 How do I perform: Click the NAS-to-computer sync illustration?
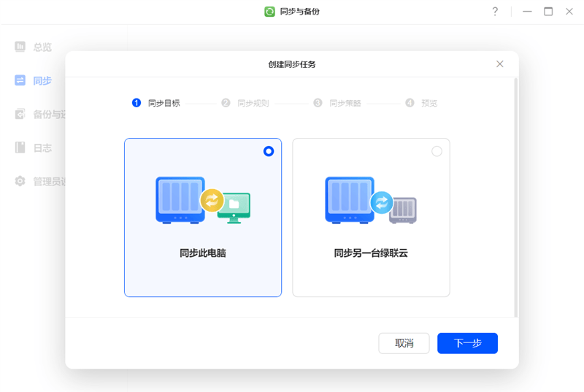[203, 200]
